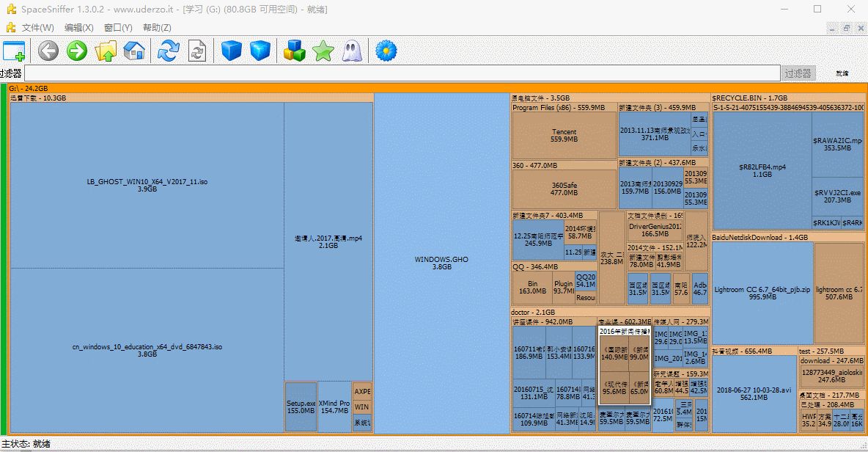Select the 2018-06-27 10-03-28.avi block
Viewport: 868px width, 452px height.
[x=754, y=394]
